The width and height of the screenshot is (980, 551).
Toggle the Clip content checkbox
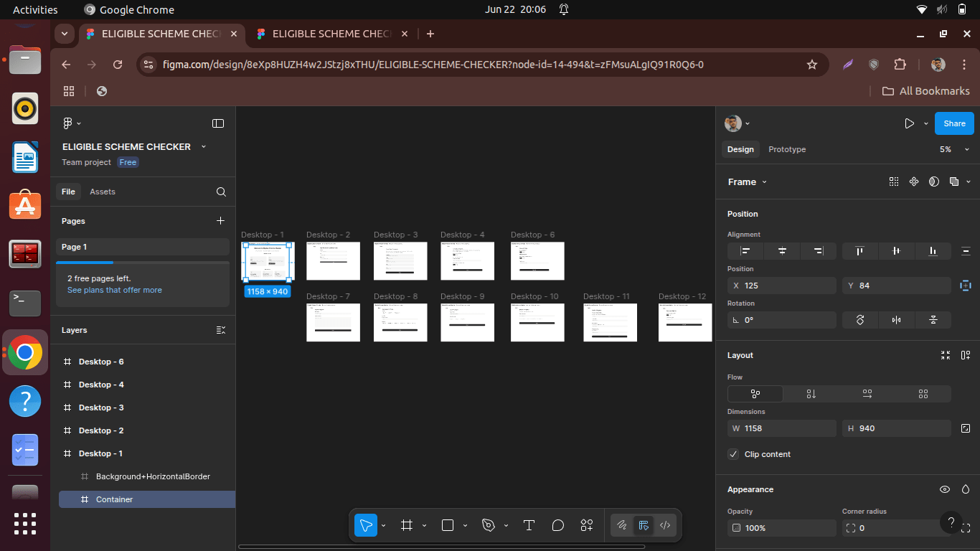pos(733,454)
